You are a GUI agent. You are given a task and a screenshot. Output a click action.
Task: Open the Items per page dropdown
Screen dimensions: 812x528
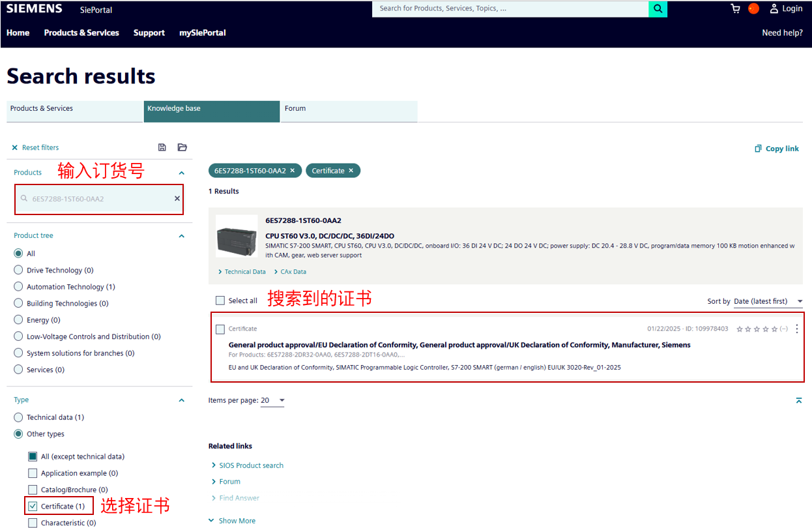point(273,400)
